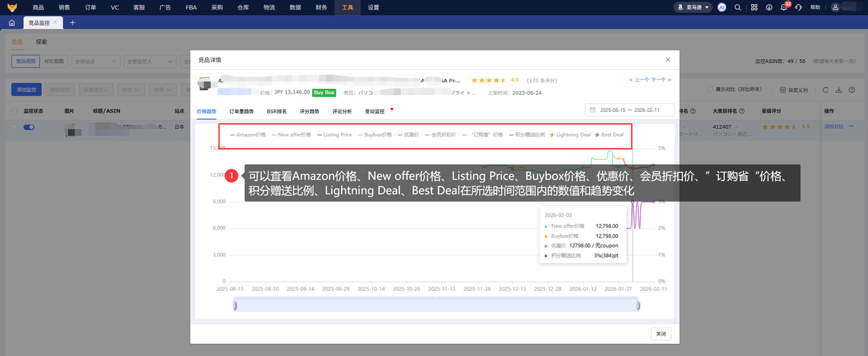Click the refresh icon above table
The image size is (868, 356).
[825, 89]
